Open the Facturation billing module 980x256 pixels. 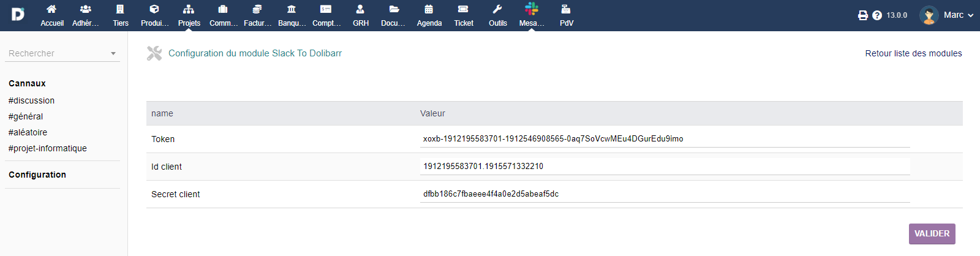pos(258,15)
